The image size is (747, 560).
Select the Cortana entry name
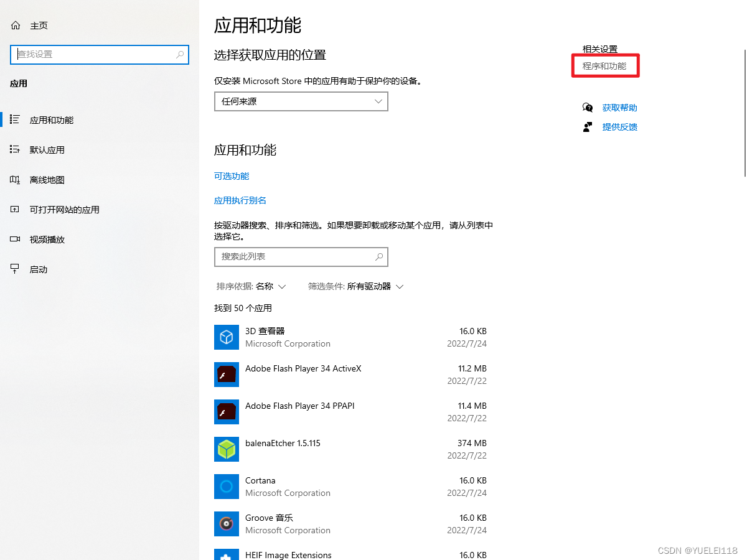260,480
